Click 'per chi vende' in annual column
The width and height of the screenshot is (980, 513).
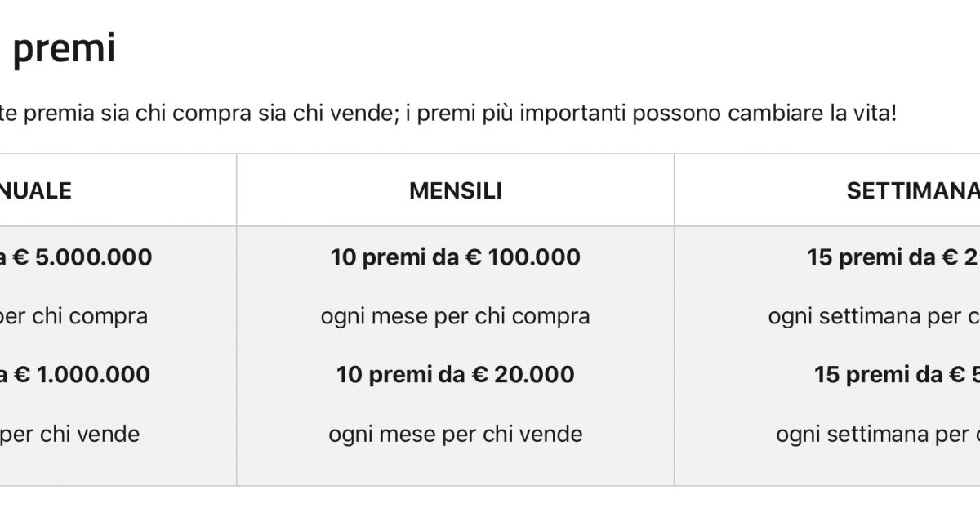click(x=70, y=434)
